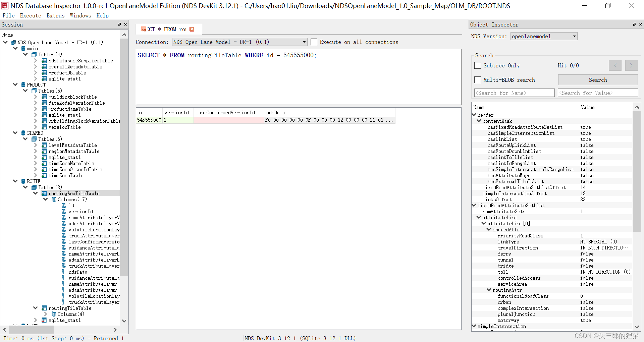644x342 pixels.
Task: Select the ndsData cell in result row
Action: (329, 120)
